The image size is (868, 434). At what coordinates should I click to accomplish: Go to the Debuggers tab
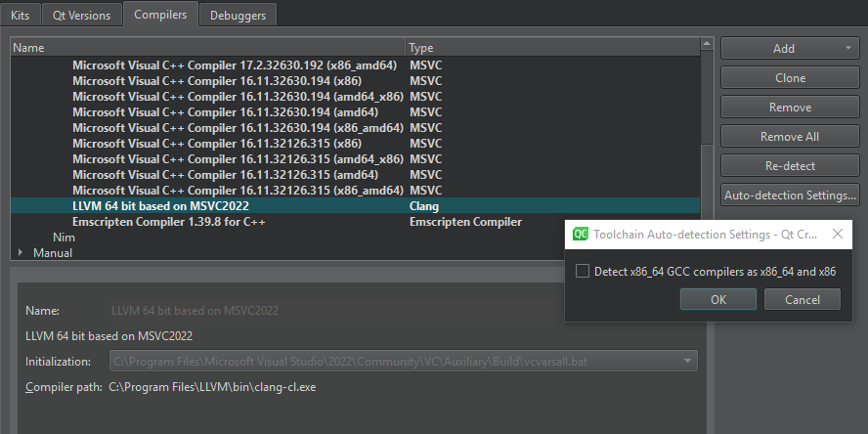pyautogui.click(x=238, y=16)
